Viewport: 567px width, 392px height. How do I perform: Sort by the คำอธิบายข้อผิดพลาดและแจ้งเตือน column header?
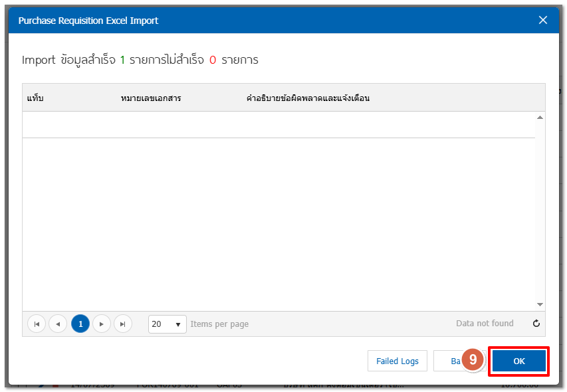(x=308, y=98)
